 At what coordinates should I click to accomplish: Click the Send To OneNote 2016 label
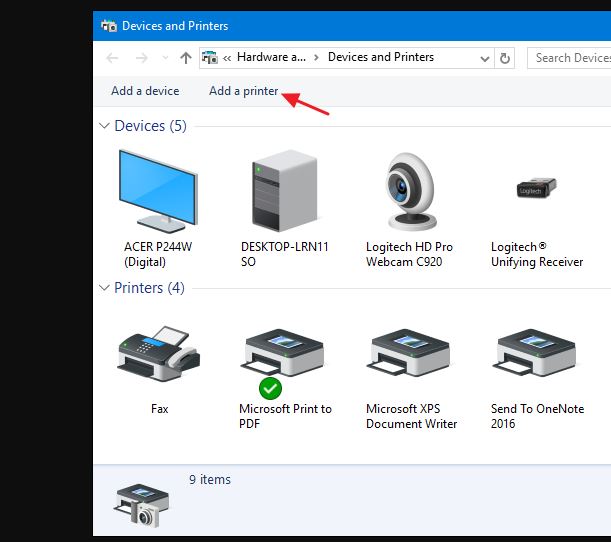point(537,416)
